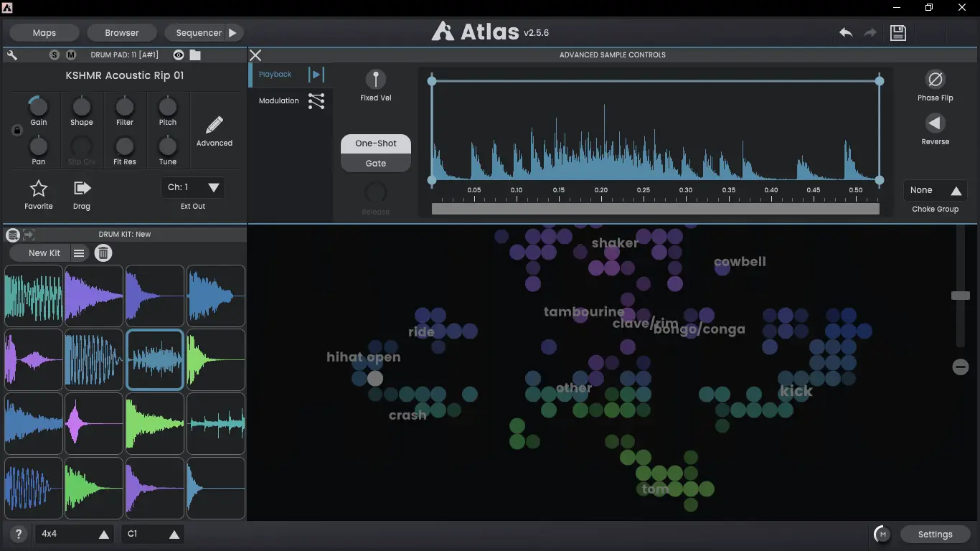Click the 'cowbell' map label

tap(740, 262)
